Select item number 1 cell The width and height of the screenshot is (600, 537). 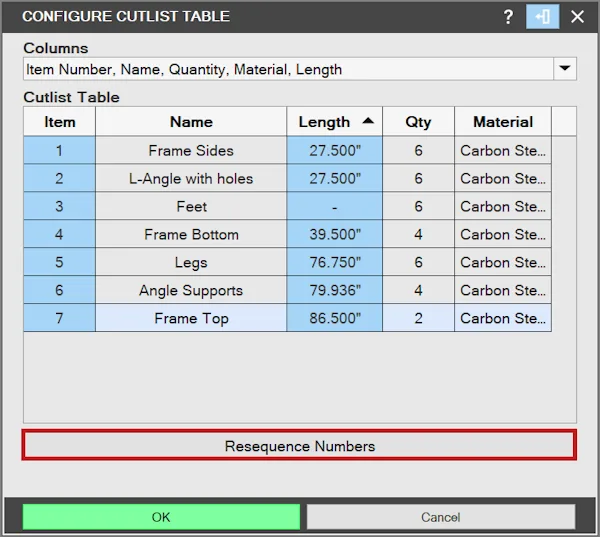[x=59, y=150]
